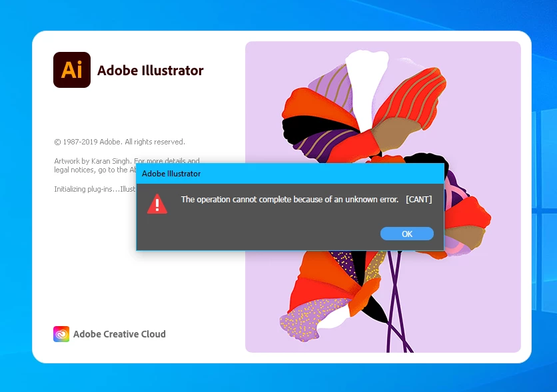Image resolution: width=557 pixels, height=392 pixels.
Task: Click the "Initializing plug-ins..." status text
Action: [x=95, y=189]
